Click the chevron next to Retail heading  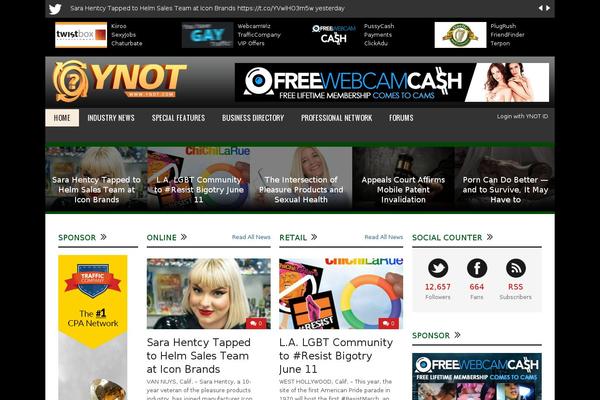click(x=314, y=237)
